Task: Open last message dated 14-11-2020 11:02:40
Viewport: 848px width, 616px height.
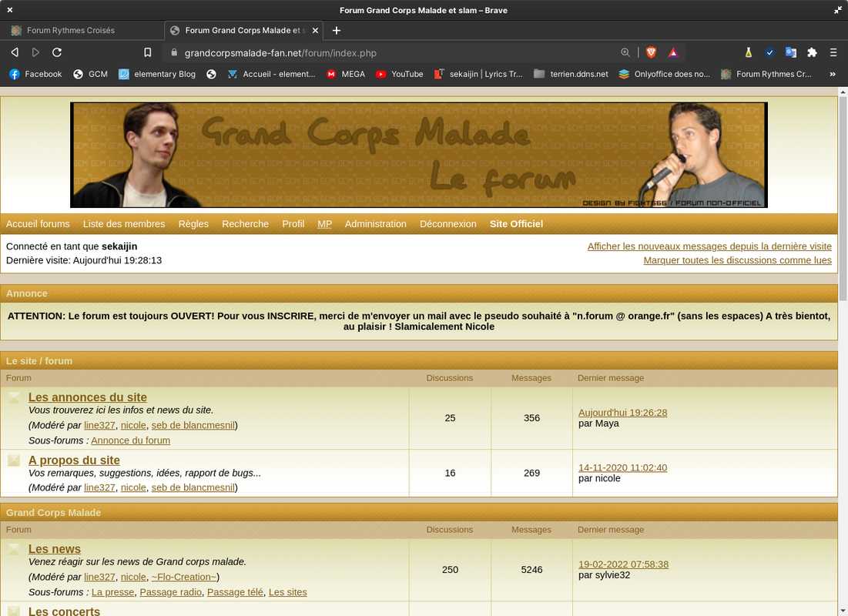Action: [622, 468]
